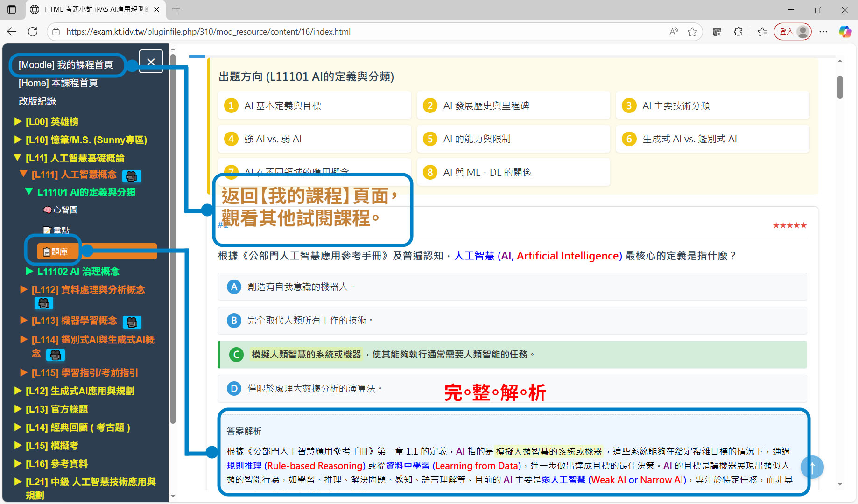The width and height of the screenshot is (858, 504).
Task: Open the Copilot icon in toolbar
Action: tap(845, 32)
